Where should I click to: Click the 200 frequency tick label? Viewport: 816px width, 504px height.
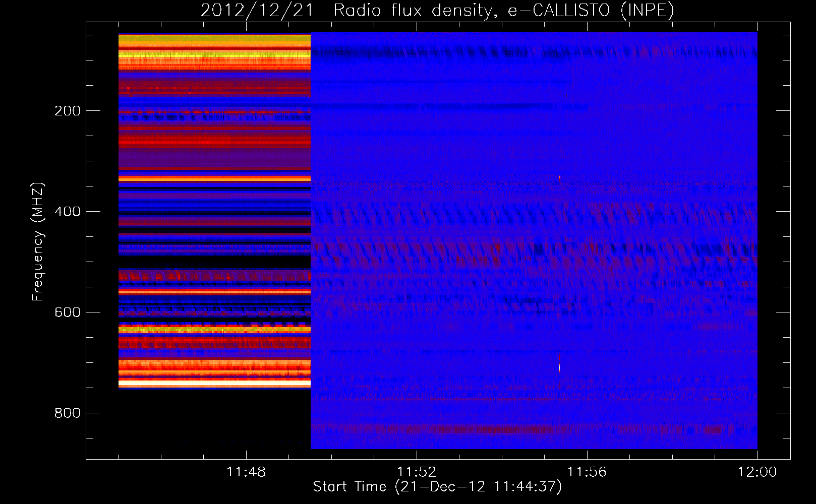click(x=68, y=111)
